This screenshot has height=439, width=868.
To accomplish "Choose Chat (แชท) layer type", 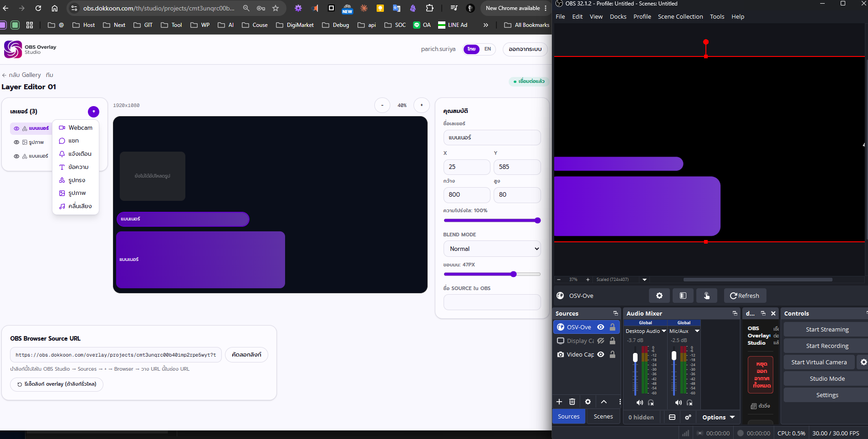I will tap(76, 141).
